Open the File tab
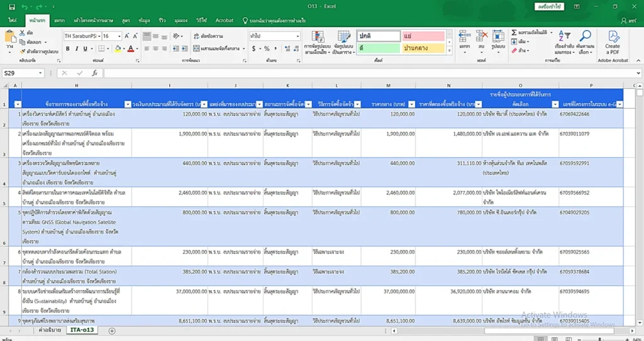Screen dimensions: 644x341 tap(13, 20)
